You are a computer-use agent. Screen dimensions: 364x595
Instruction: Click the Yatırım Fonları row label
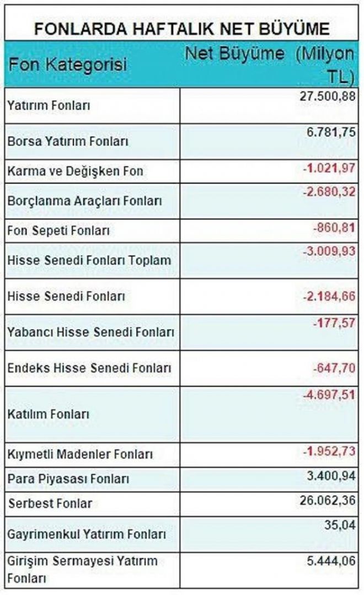pos(49,106)
